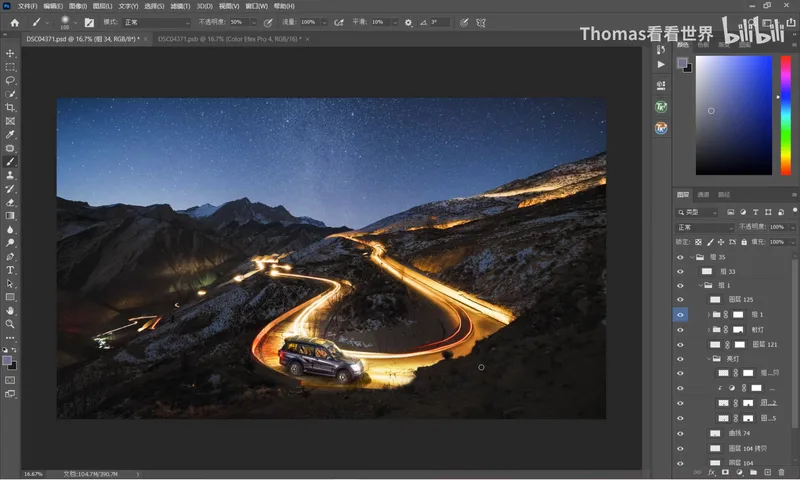Select the Horizontal Type tool
Viewport: 800px width, 480px height.
click(10, 270)
